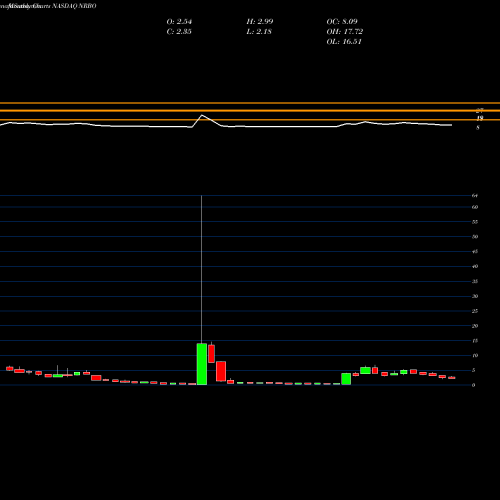Select the close price 'C: 2.35'
The image size is (500, 500).
pos(179,31)
